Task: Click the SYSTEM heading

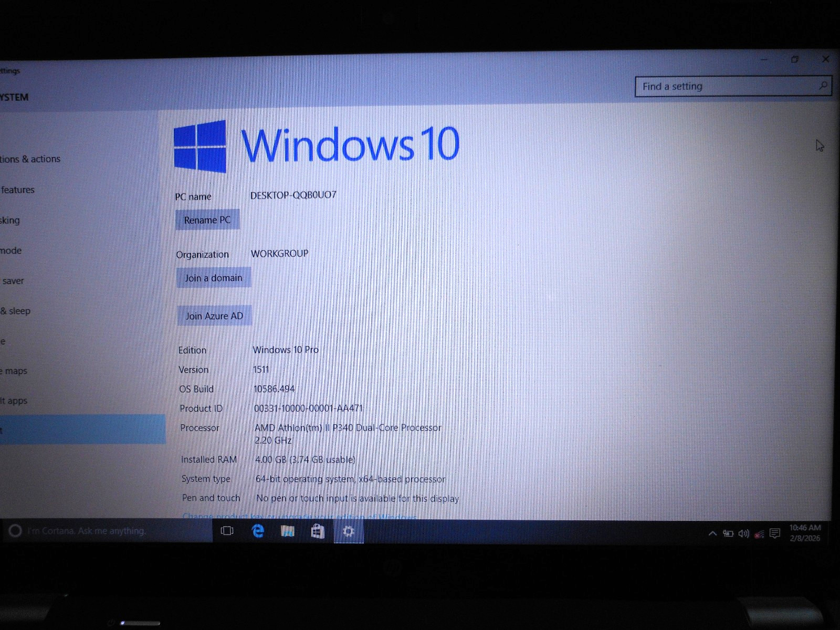Action: (14, 97)
